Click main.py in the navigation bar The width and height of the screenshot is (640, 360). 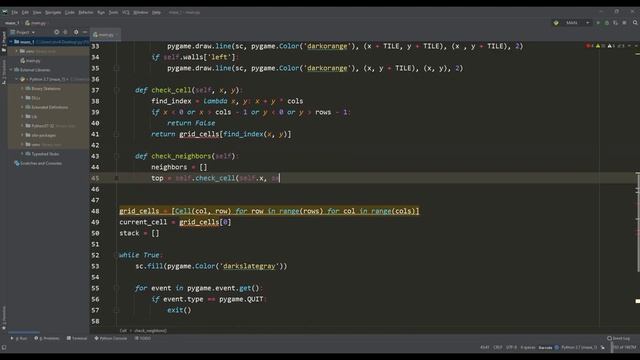click(36, 23)
